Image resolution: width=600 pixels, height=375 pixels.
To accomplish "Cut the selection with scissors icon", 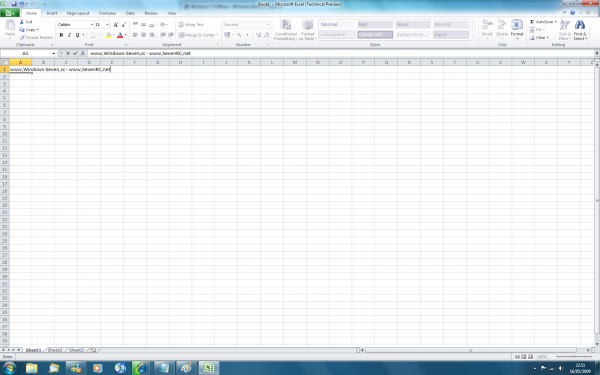I will [x=26, y=22].
